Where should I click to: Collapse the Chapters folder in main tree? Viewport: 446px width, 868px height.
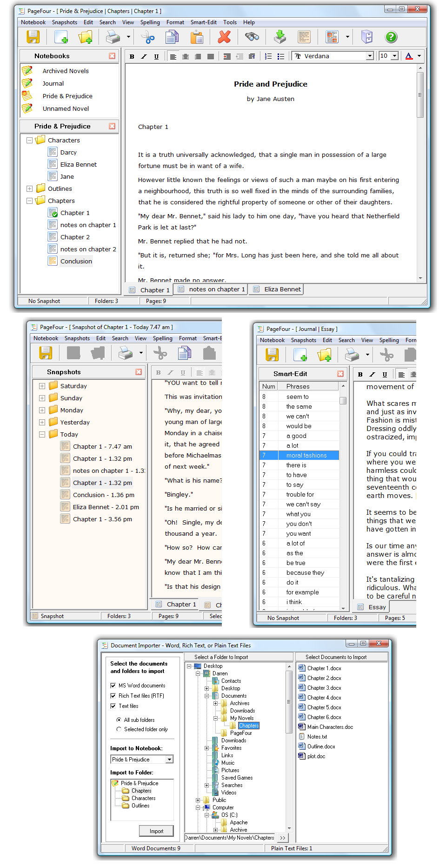[30, 201]
